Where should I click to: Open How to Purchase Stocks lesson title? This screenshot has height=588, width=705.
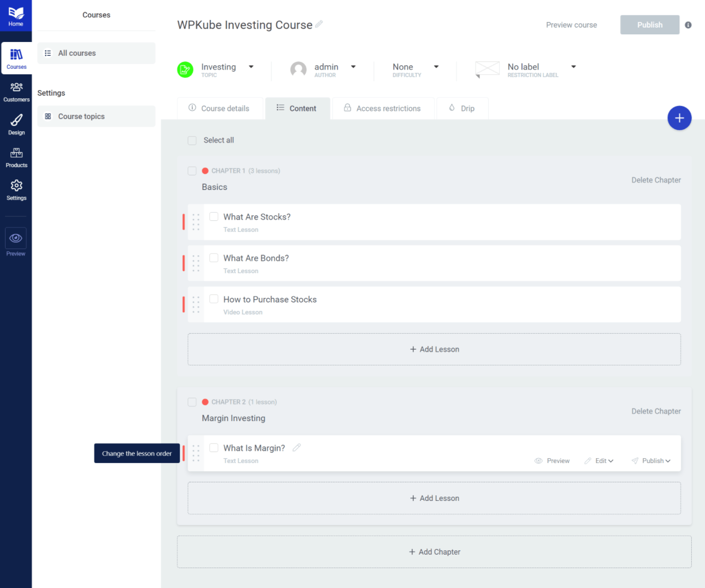270,299
